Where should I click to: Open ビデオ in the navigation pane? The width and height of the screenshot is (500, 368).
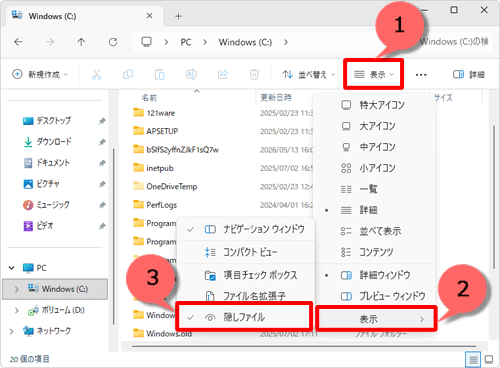45,226
